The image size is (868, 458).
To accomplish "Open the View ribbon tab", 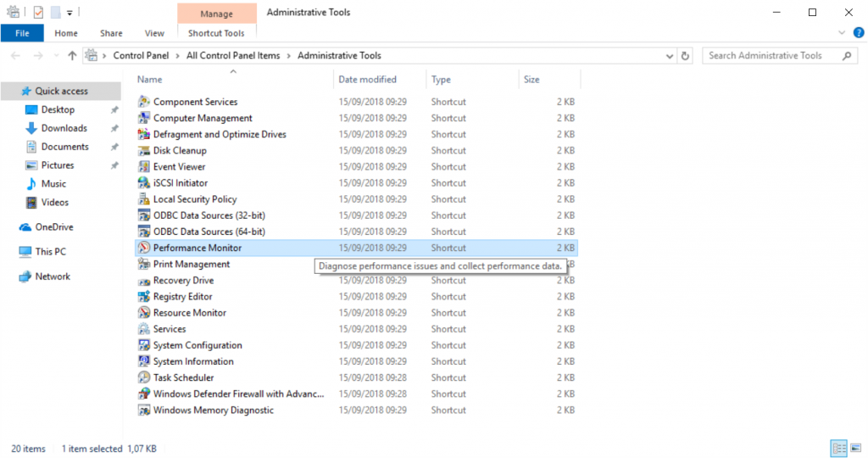I will tap(154, 33).
